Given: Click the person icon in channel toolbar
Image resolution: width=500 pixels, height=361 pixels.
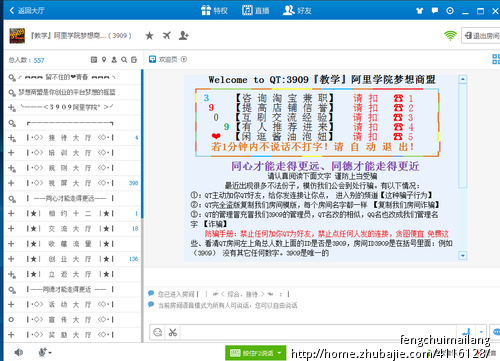Looking at the screenshot, I should pos(114,60).
